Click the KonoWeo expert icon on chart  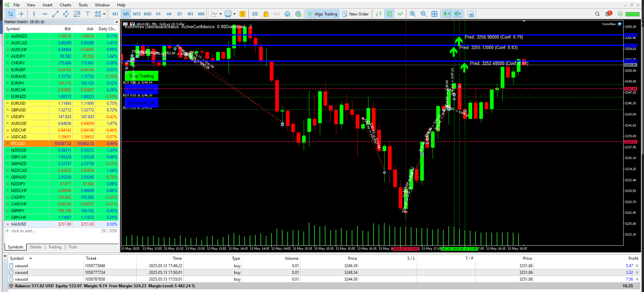click(620, 24)
